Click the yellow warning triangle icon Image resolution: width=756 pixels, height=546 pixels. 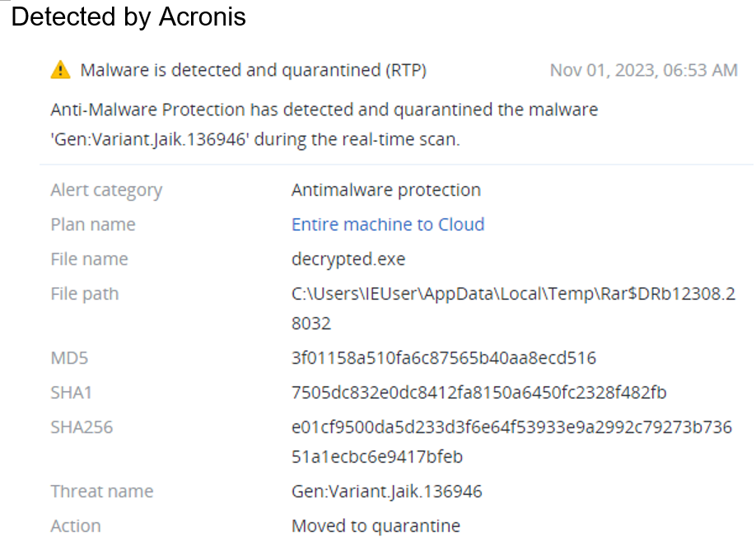60,70
